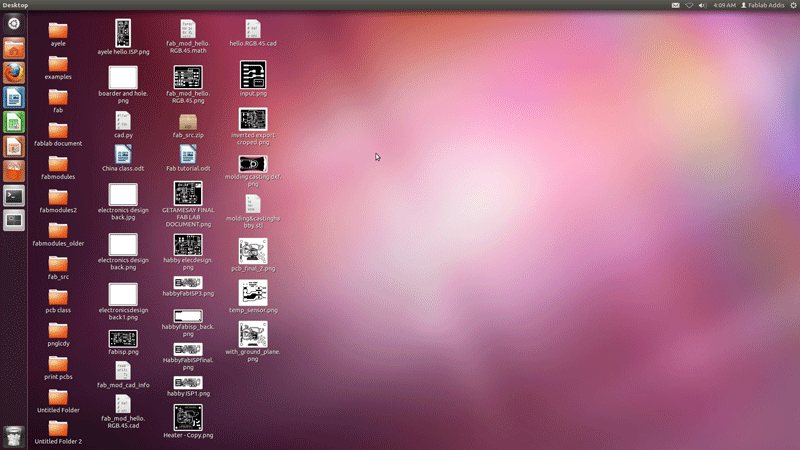Image resolution: width=800 pixels, height=450 pixels.
Task: Select the cad.py script file
Action: [x=123, y=121]
